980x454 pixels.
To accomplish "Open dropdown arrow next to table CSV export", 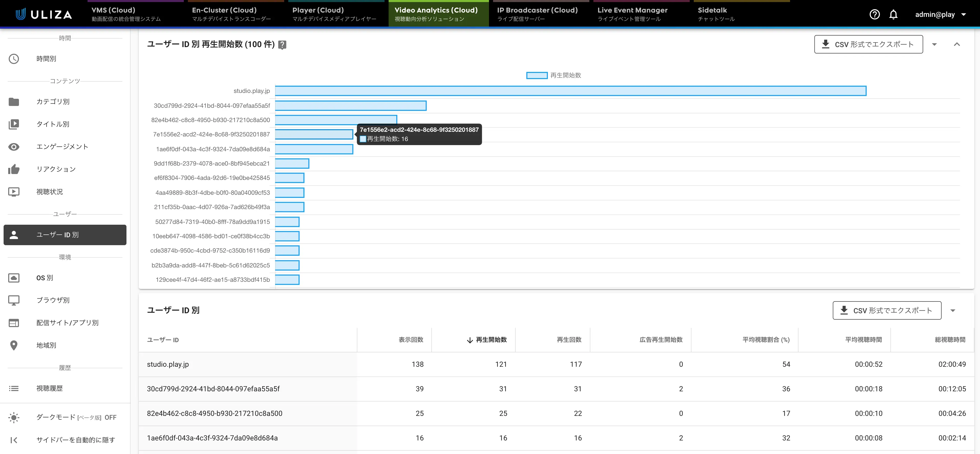I will coord(953,311).
